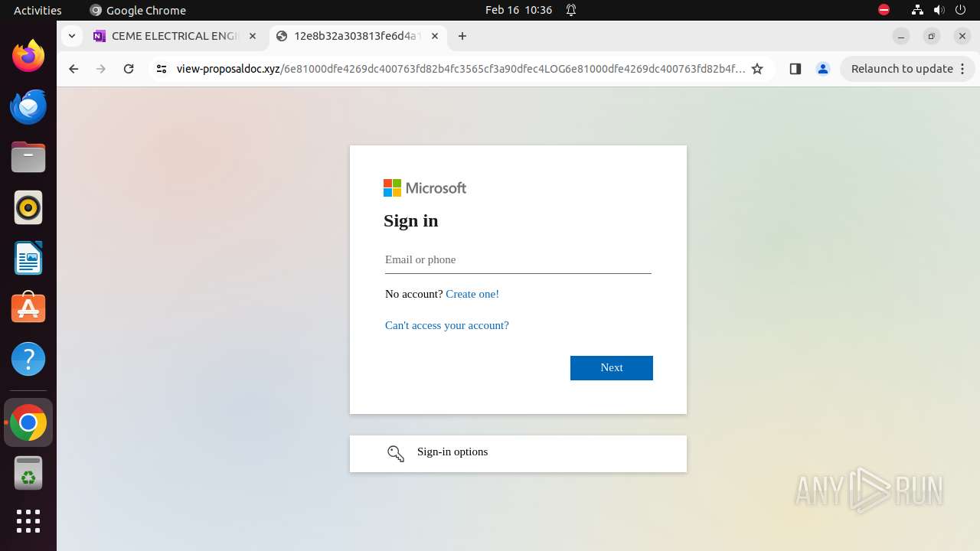Open the volume indicator in top bar
The height and width of the screenshot is (551, 980).
pyautogui.click(x=939, y=10)
